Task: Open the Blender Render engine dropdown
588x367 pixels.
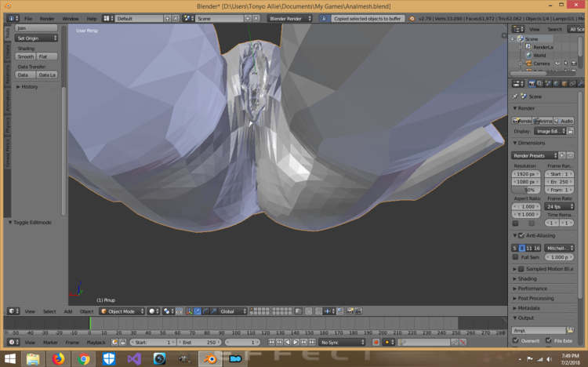Action: pos(290,18)
